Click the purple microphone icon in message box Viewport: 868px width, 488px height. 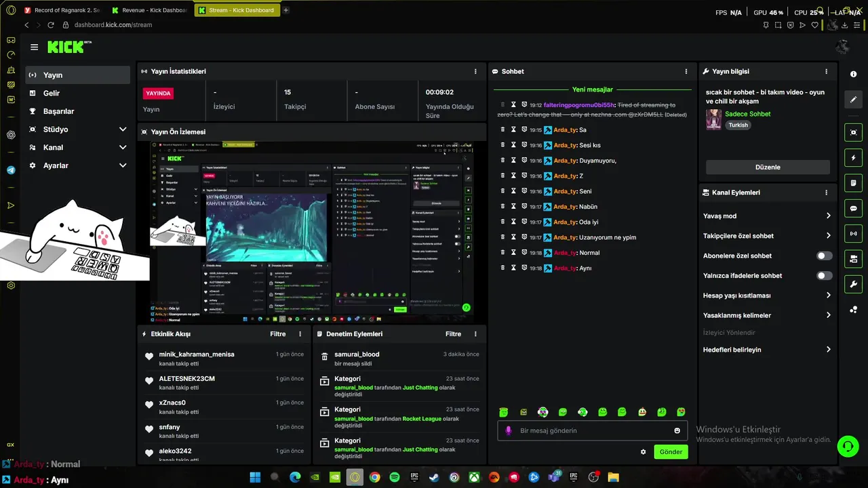509,430
